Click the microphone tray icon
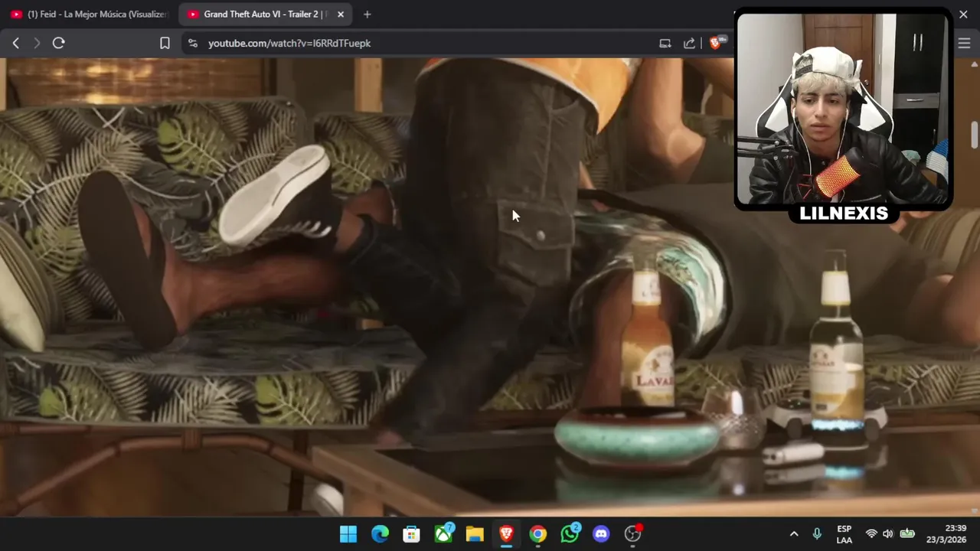This screenshot has height=551, width=980. 817,534
